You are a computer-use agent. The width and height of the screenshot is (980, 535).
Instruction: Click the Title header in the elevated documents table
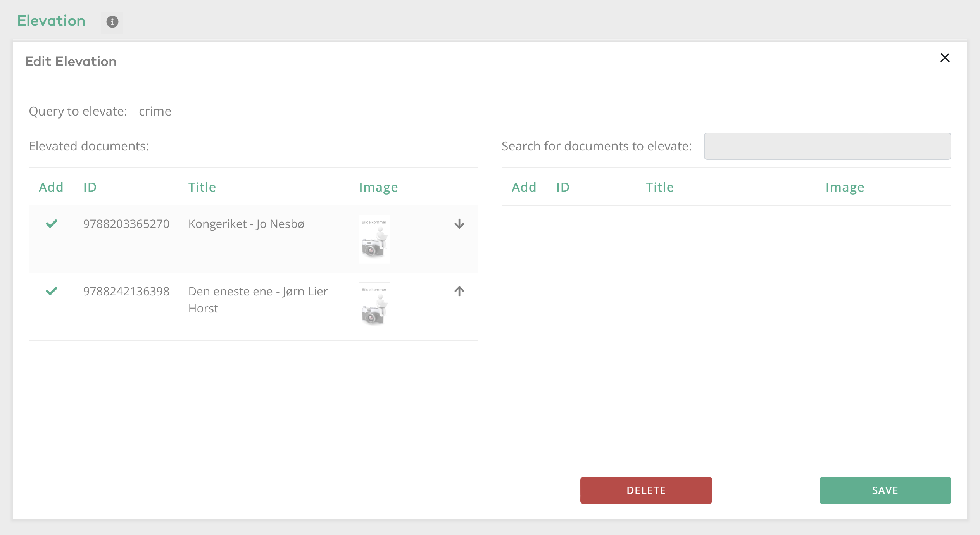(x=202, y=187)
